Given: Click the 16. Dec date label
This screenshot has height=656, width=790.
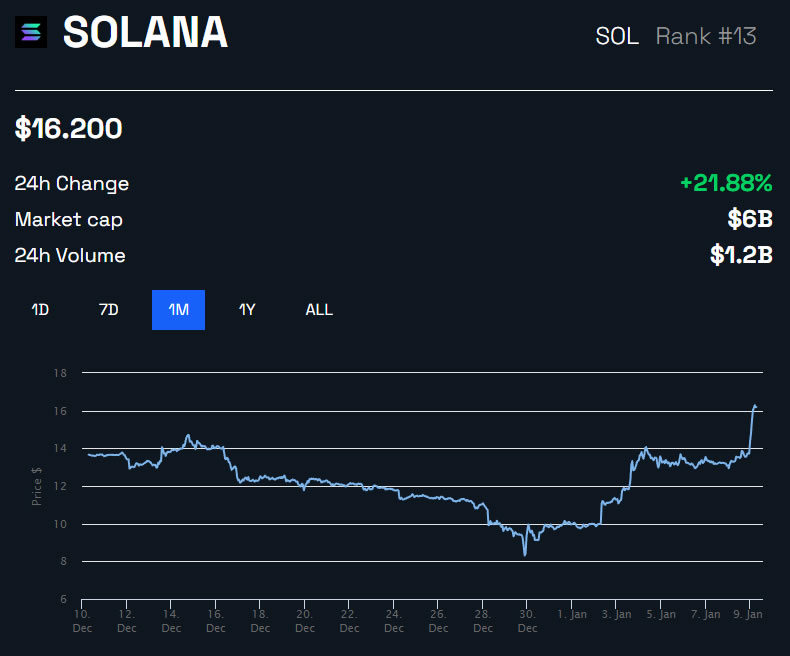Looking at the screenshot, I should pos(216,621).
